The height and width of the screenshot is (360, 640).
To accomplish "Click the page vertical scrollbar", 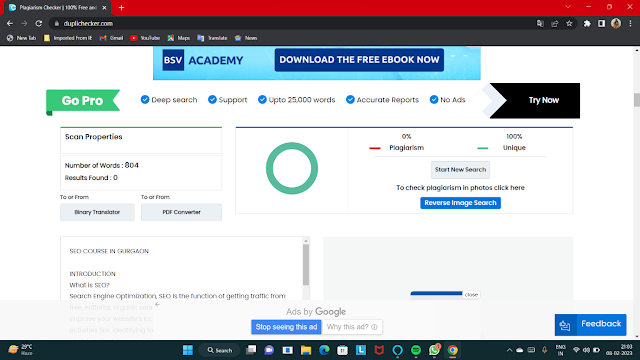I will click(637, 100).
